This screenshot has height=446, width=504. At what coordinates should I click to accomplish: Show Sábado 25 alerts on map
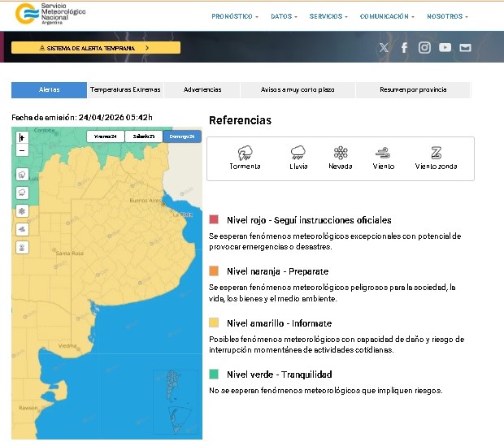pos(144,136)
